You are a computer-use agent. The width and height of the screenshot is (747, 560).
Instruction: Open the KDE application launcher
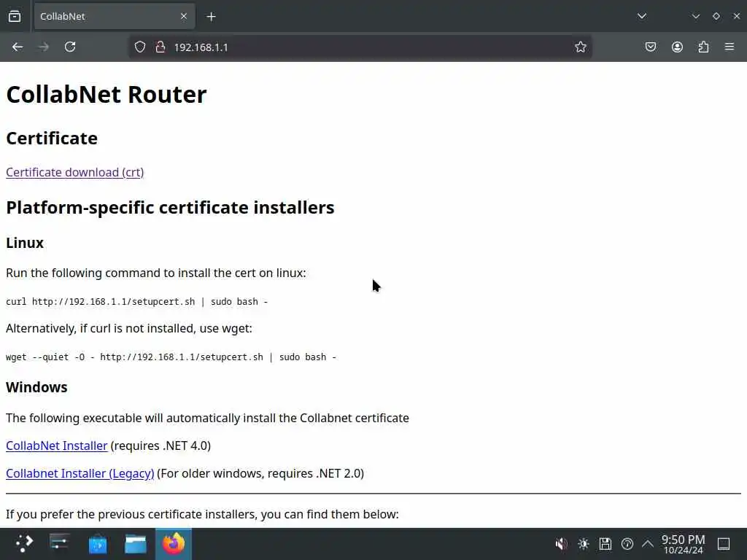coord(24,543)
